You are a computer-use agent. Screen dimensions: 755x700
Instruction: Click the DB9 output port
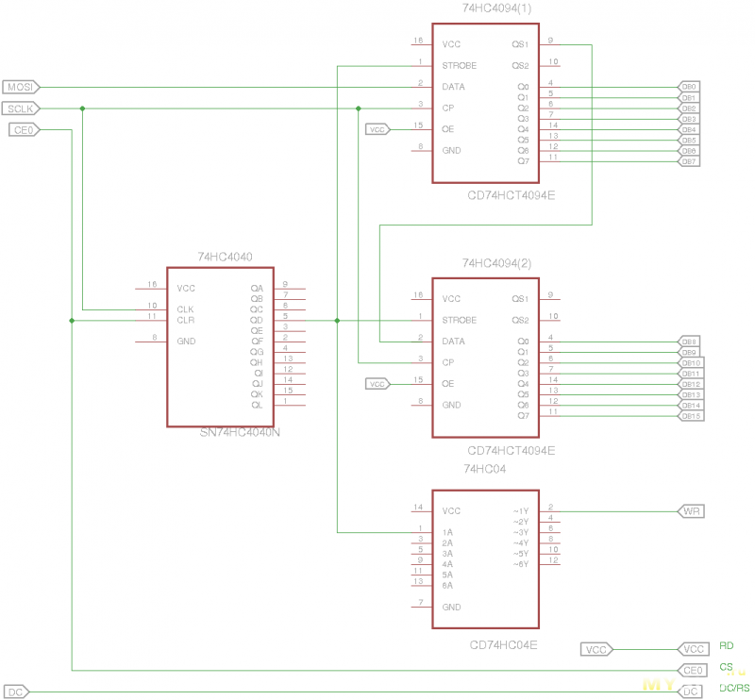coord(689,352)
